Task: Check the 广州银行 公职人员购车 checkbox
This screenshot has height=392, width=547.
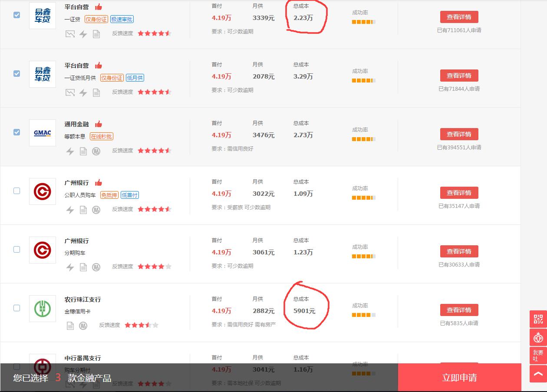Action: click(x=16, y=191)
